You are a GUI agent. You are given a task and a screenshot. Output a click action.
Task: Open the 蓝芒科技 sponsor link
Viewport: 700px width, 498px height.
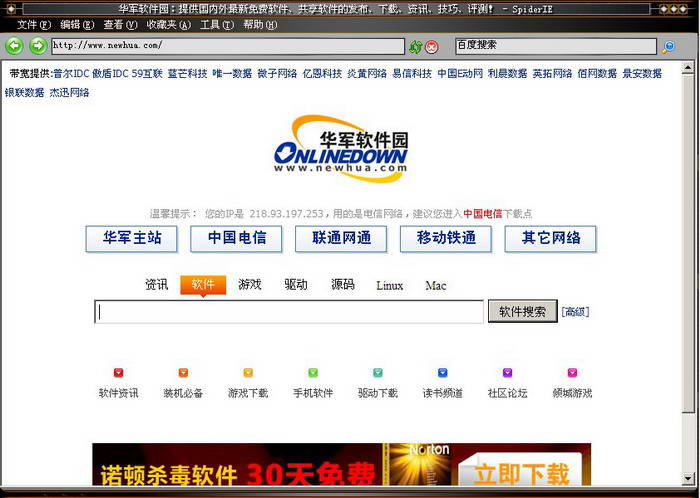[x=188, y=74]
